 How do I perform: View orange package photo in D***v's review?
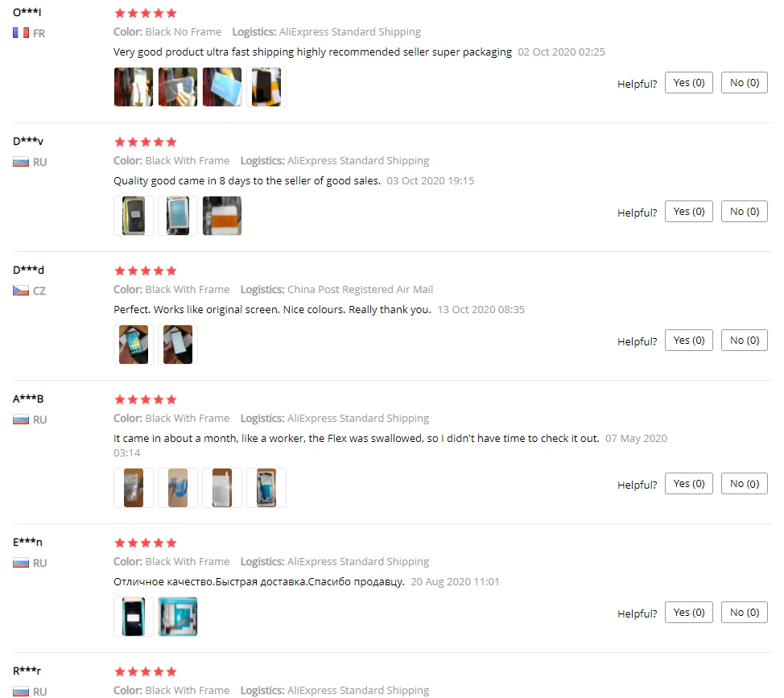222,216
